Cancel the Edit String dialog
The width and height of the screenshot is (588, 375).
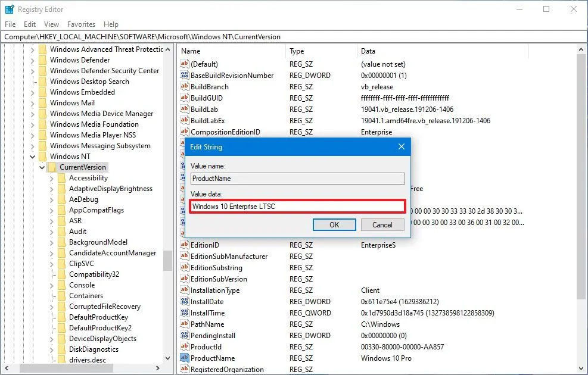[x=382, y=224]
